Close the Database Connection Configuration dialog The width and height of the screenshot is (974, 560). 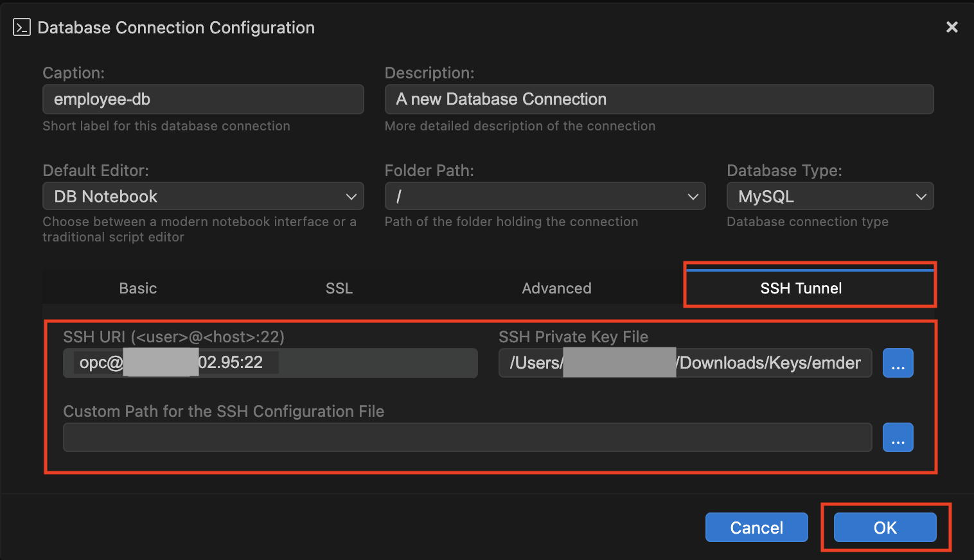952,27
